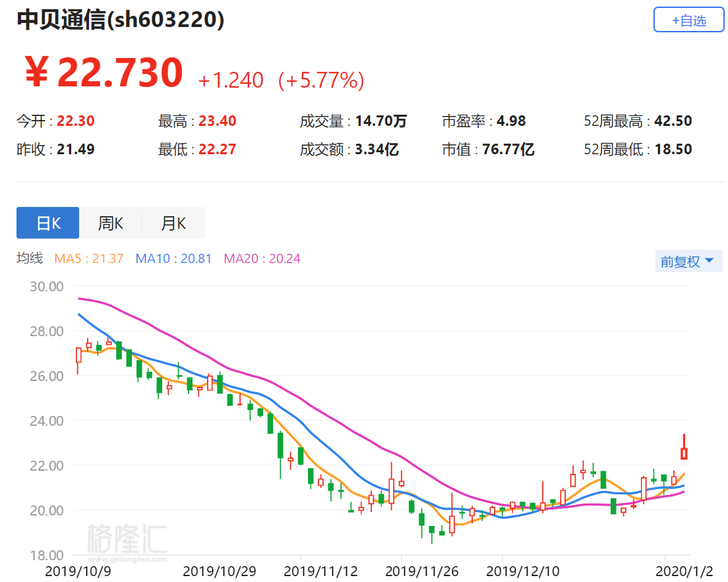
Task: Click the 2020/1/2 date axis label
Action: pos(684,571)
